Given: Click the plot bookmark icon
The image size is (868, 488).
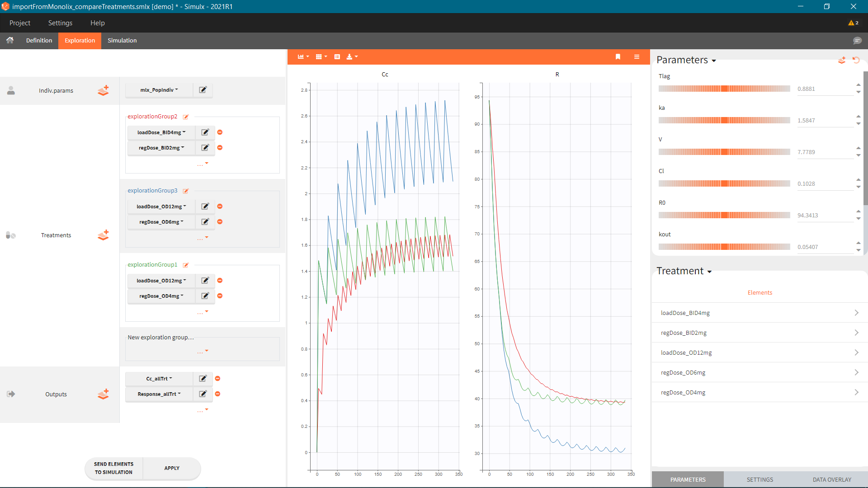Looking at the screenshot, I should click(x=618, y=57).
